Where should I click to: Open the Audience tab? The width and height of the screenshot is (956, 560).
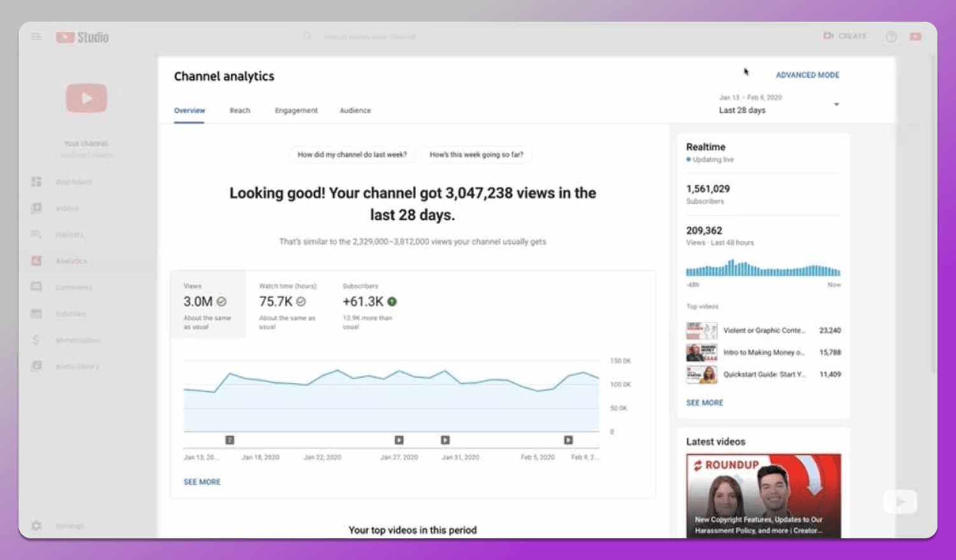pyautogui.click(x=355, y=110)
